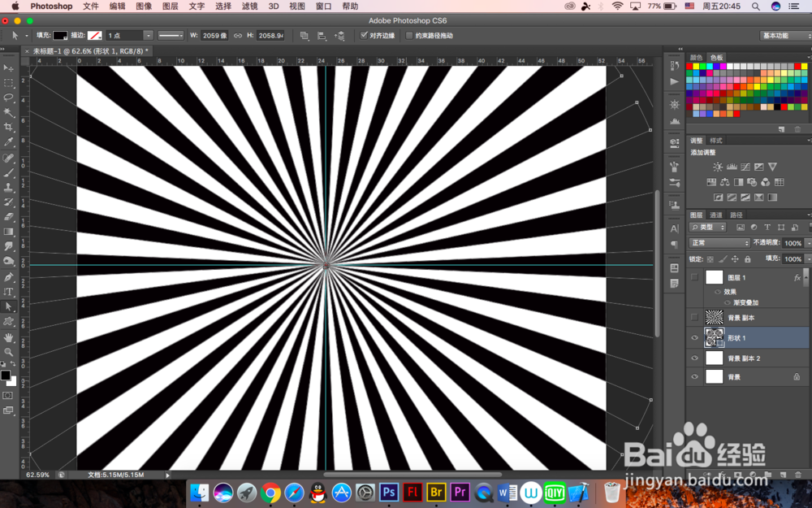The height and width of the screenshot is (508, 812).
Task: Add a Curves adjustment
Action: click(x=745, y=167)
